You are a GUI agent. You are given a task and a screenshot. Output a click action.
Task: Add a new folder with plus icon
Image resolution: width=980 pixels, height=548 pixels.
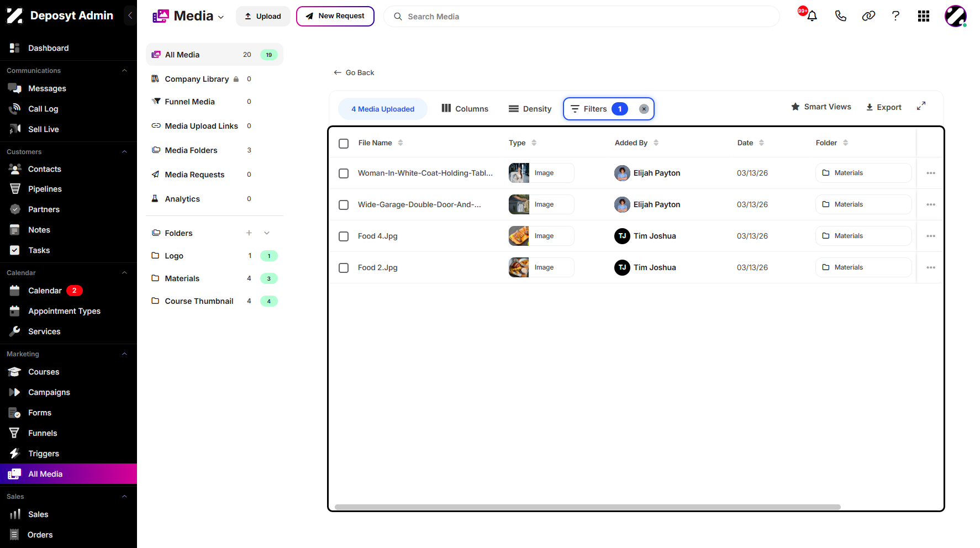pyautogui.click(x=249, y=233)
